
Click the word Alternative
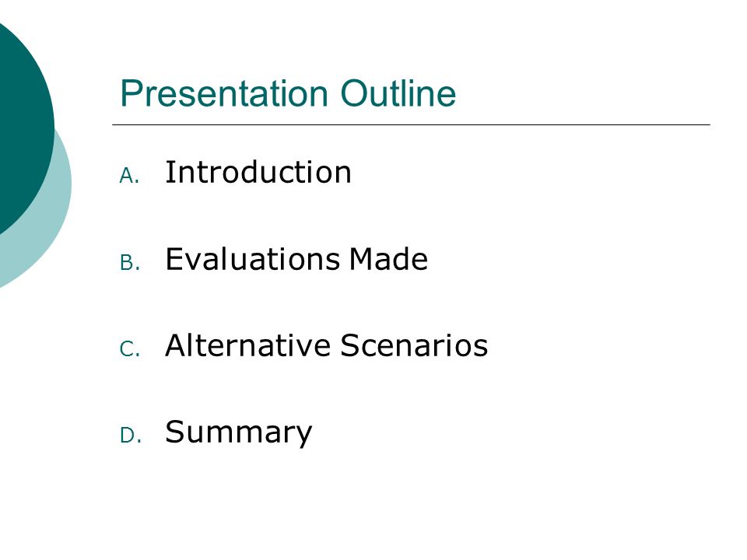(247, 345)
